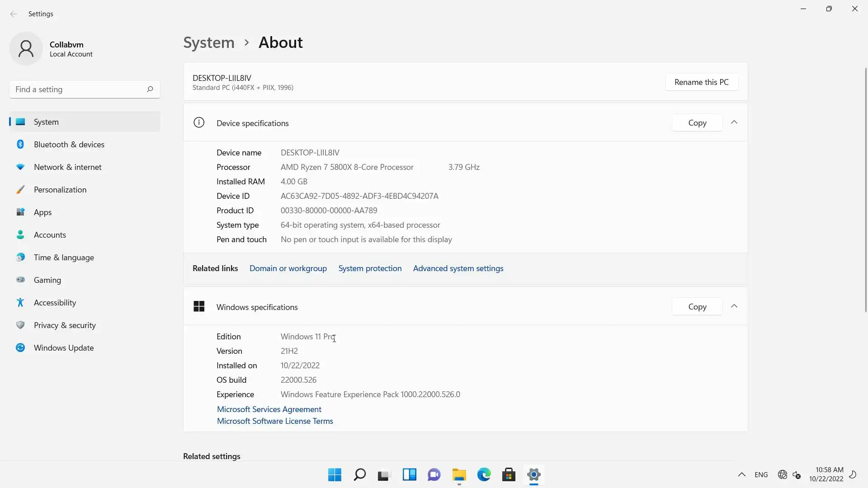868x488 pixels.
Task: Open Personalization settings
Action: point(60,190)
